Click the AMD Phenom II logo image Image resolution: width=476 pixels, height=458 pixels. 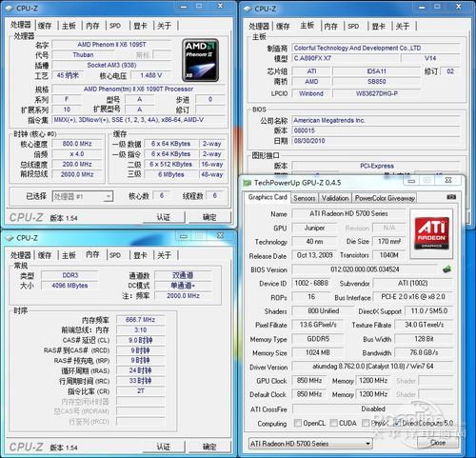200,60
